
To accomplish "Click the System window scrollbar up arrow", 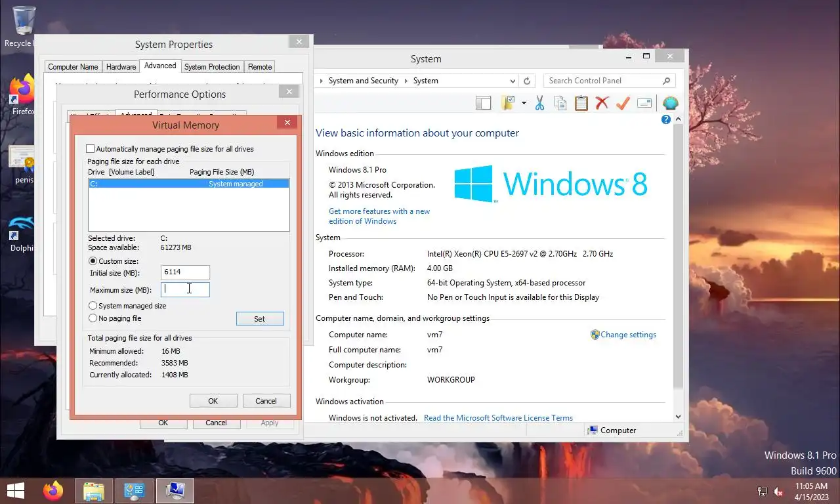I will point(678,120).
